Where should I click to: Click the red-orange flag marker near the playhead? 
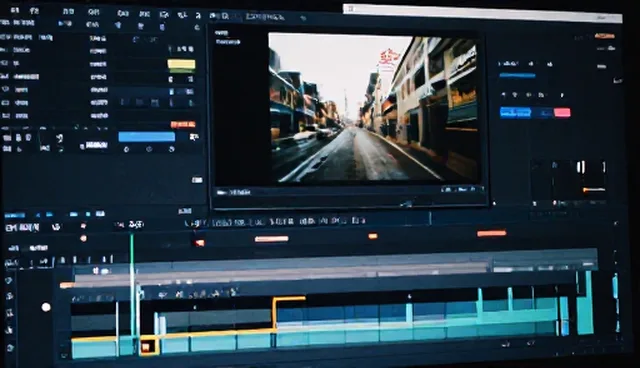200,243
